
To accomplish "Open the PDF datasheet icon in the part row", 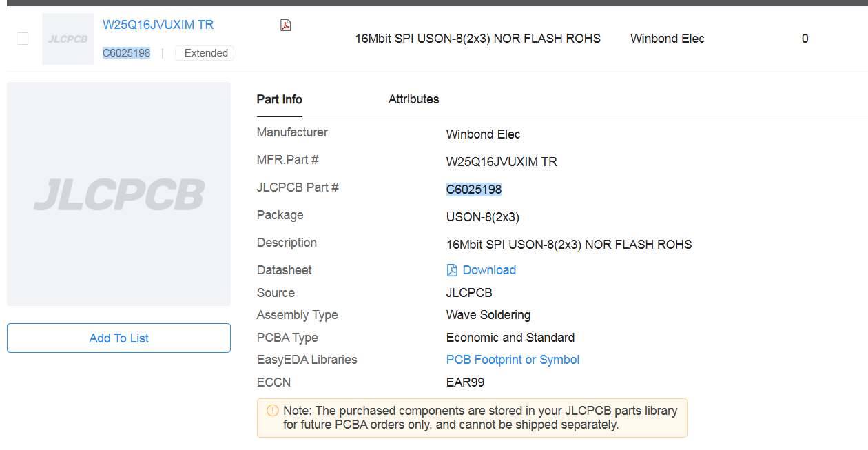I will [x=285, y=25].
